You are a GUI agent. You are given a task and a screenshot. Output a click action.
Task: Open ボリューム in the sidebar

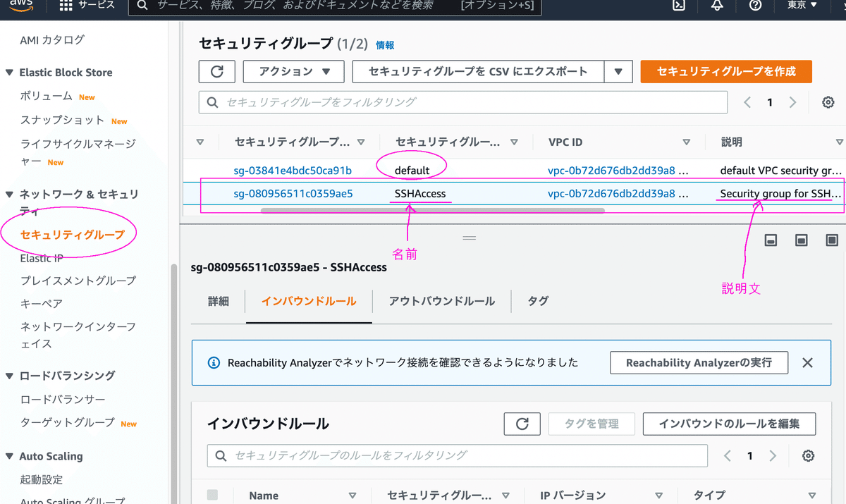(x=47, y=96)
